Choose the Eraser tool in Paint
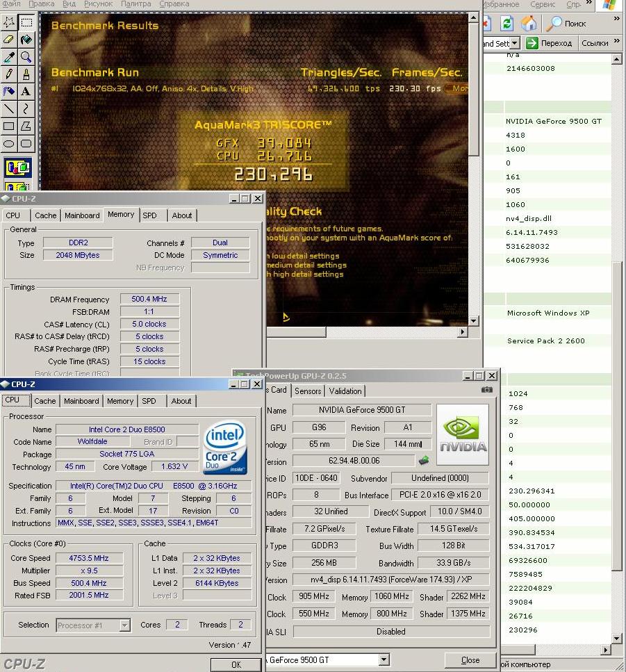The height and width of the screenshot is (672, 626). pyautogui.click(x=9, y=40)
